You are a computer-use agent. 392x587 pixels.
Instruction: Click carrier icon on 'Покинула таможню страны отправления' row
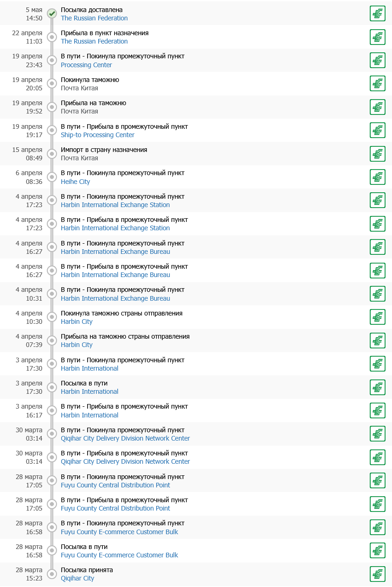(378, 317)
